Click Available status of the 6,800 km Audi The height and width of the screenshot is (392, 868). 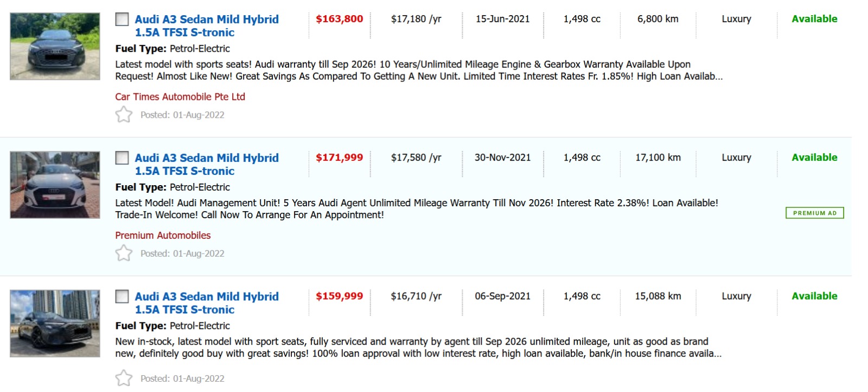(x=814, y=19)
